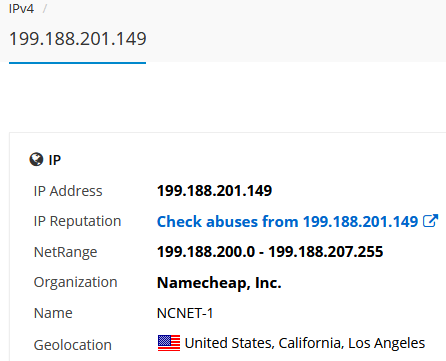Click the NetRange value 199.188.200.0 - 199.188.207.255
This screenshot has height=361, width=446.
click(270, 252)
